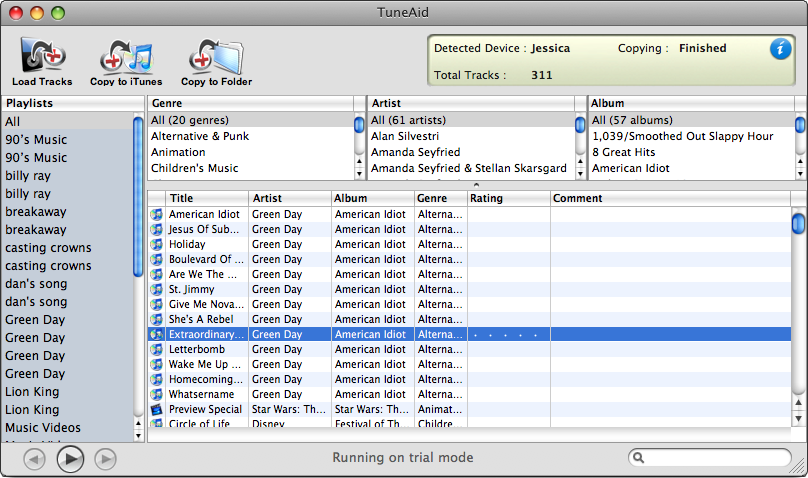This screenshot has height=478, width=808.
Task: Click the track list scroll down arrow
Action: [x=798, y=417]
